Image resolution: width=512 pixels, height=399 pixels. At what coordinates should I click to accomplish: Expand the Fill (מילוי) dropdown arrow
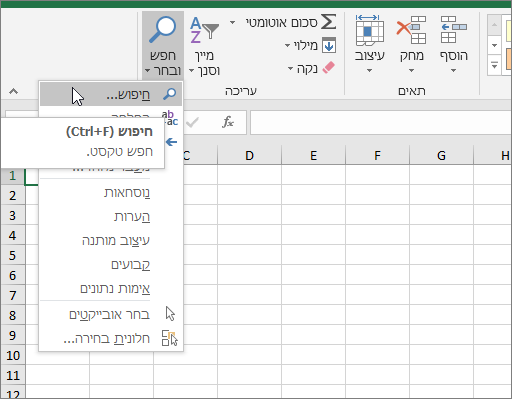click(x=287, y=45)
